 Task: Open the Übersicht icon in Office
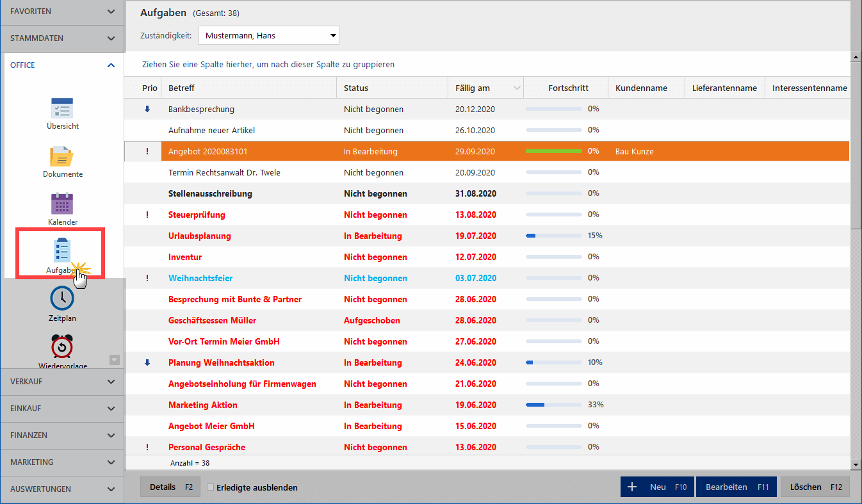62,109
